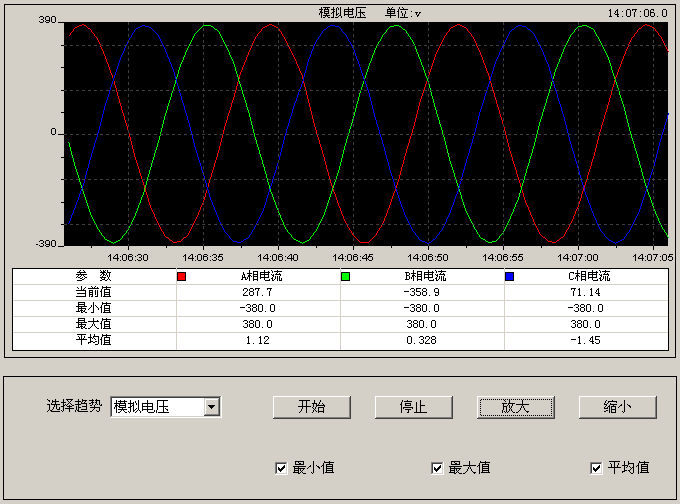
Task: Click the 开始 (start) button
Action: [x=311, y=407]
